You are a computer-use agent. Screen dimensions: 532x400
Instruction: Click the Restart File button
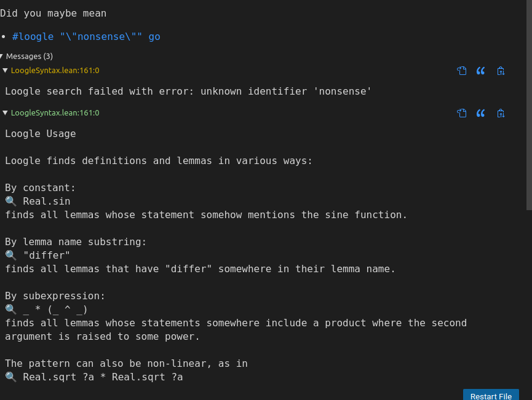click(491, 395)
